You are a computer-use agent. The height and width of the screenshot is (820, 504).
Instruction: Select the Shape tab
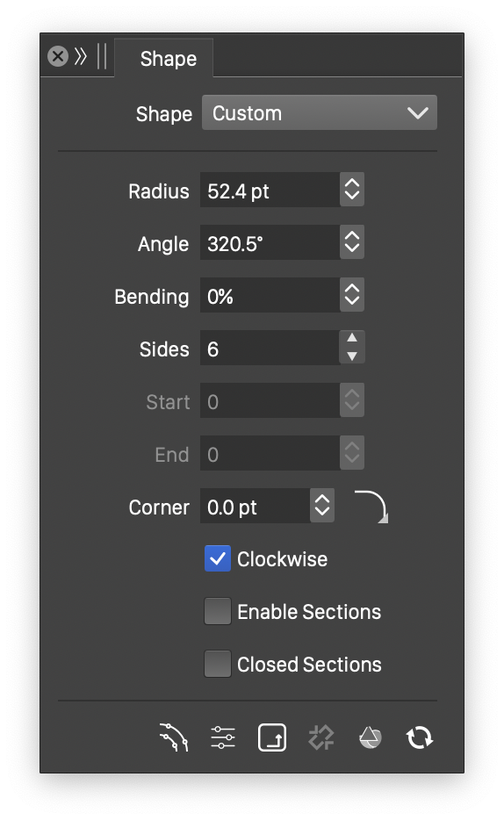click(169, 59)
